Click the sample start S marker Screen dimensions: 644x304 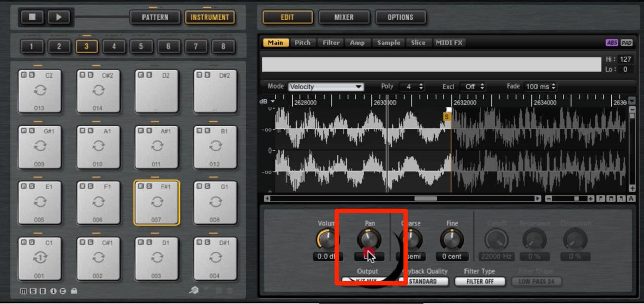click(x=447, y=117)
